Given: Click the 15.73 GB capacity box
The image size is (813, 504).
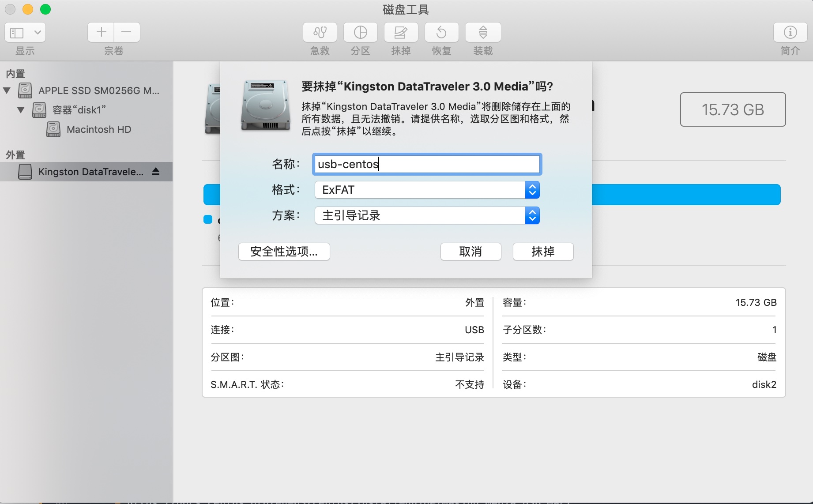Looking at the screenshot, I should [x=733, y=109].
